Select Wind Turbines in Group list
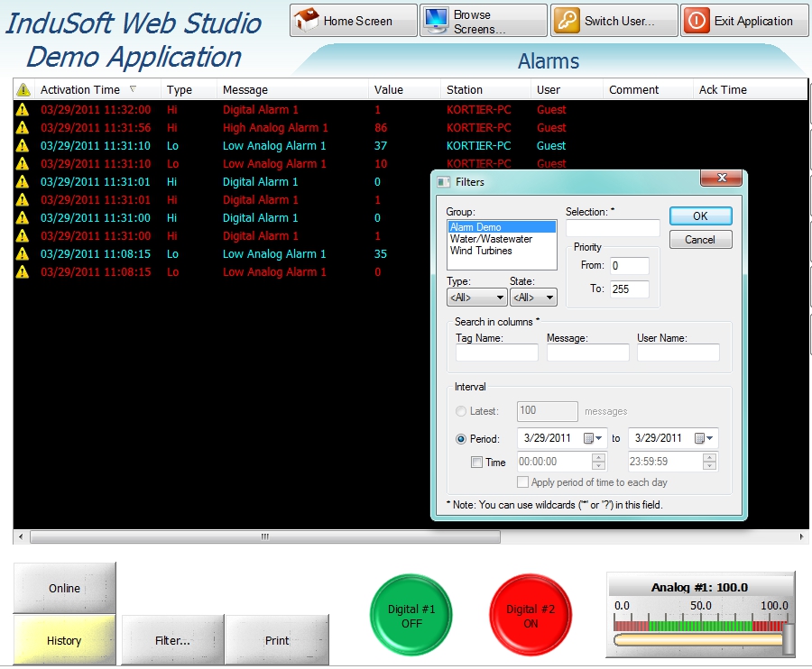The image size is (812, 669). point(502,251)
